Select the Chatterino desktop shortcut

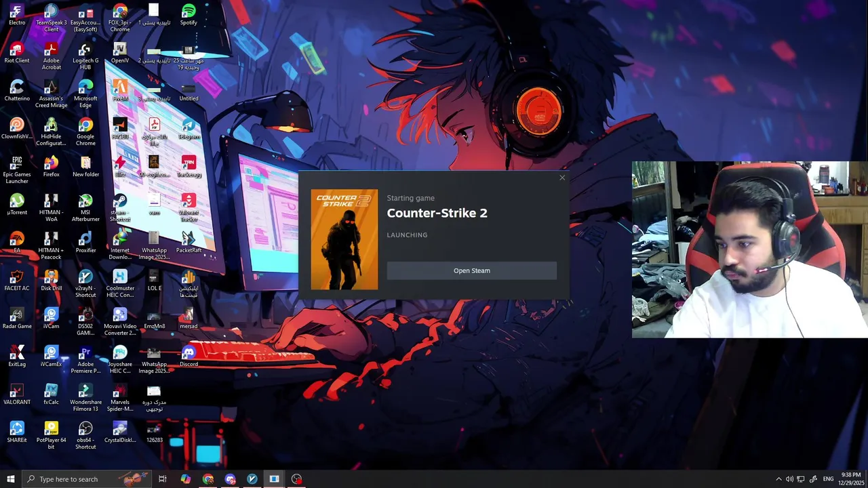pos(17,91)
